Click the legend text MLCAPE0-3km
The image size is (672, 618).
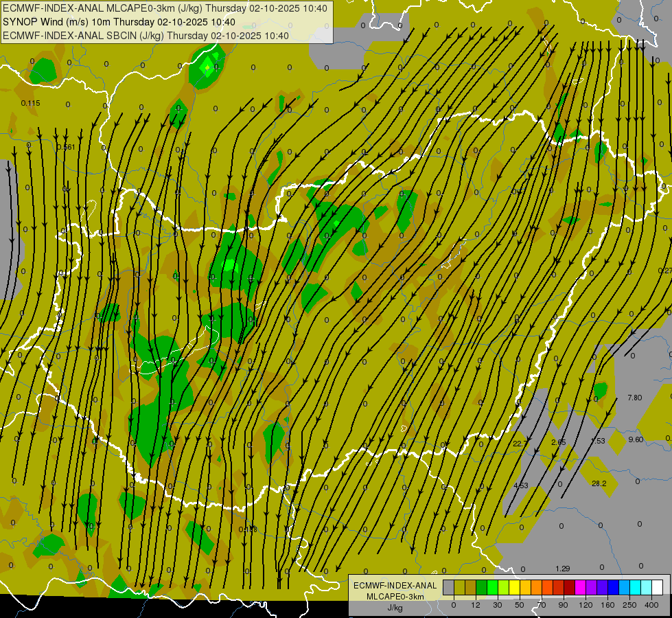[x=395, y=597]
